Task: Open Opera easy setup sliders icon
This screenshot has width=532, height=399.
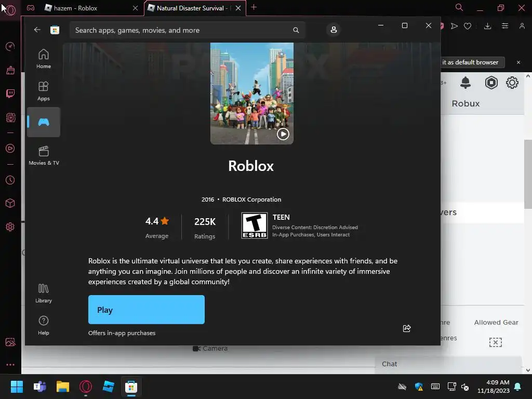Action: [x=505, y=26]
